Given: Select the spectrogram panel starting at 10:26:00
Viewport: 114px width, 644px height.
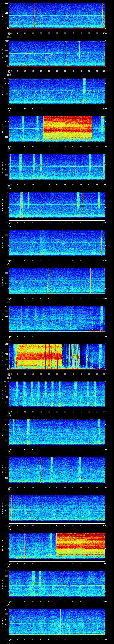Looking at the screenshot, I should pos(57,394).
